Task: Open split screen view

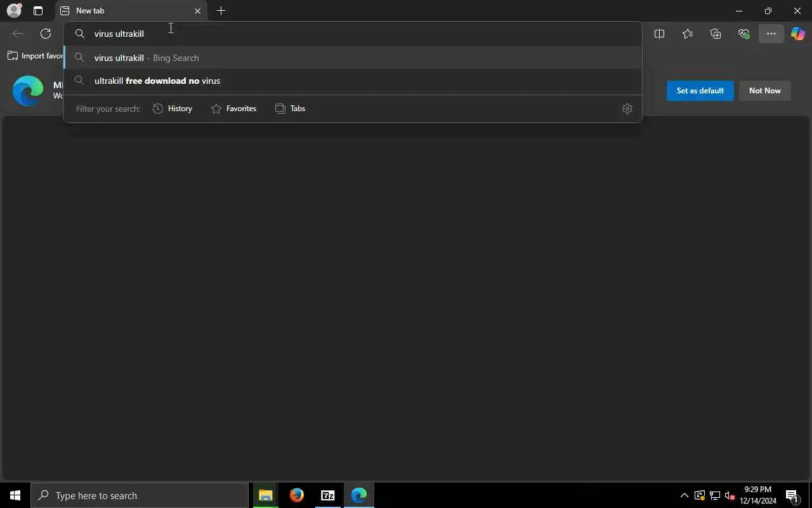Action: 659,34
